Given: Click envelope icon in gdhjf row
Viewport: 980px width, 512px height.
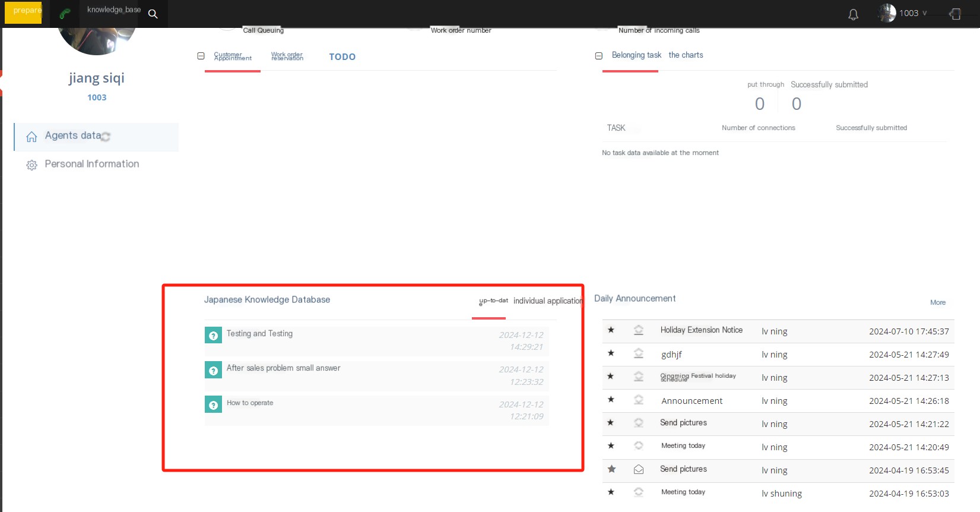Looking at the screenshot, I should click(x=639, y=353).
